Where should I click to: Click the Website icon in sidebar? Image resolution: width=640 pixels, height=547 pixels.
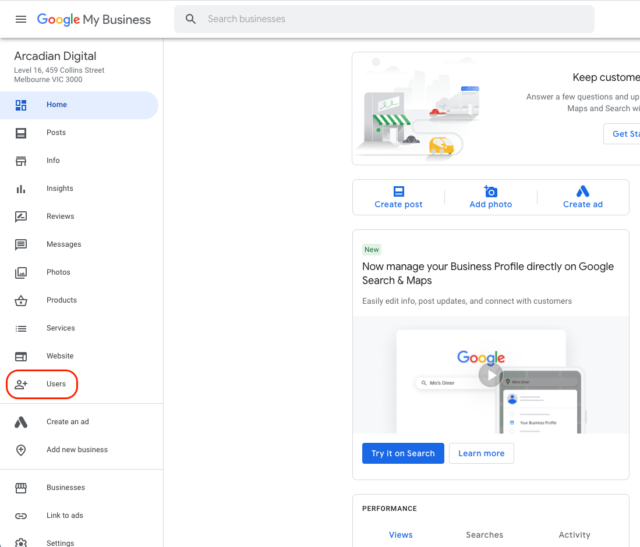21,356
